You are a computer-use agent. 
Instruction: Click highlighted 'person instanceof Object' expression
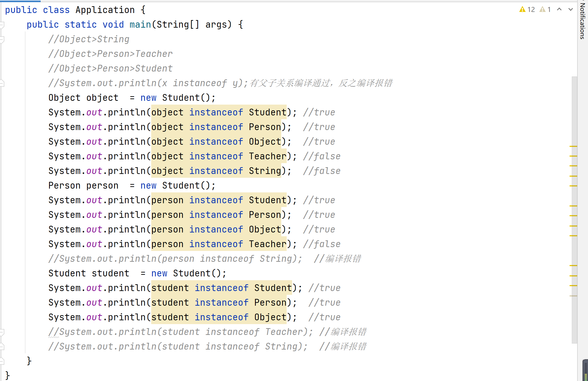click(216, 230)
